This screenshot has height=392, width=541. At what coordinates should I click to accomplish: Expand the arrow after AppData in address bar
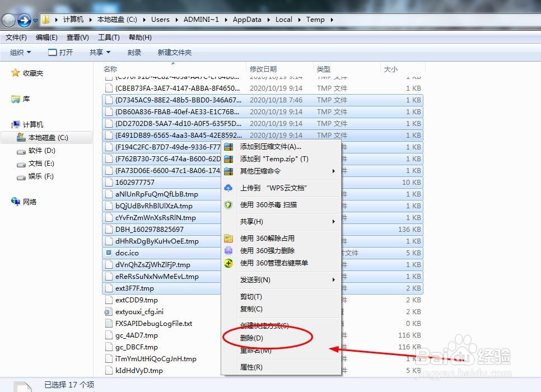point(268,20)
